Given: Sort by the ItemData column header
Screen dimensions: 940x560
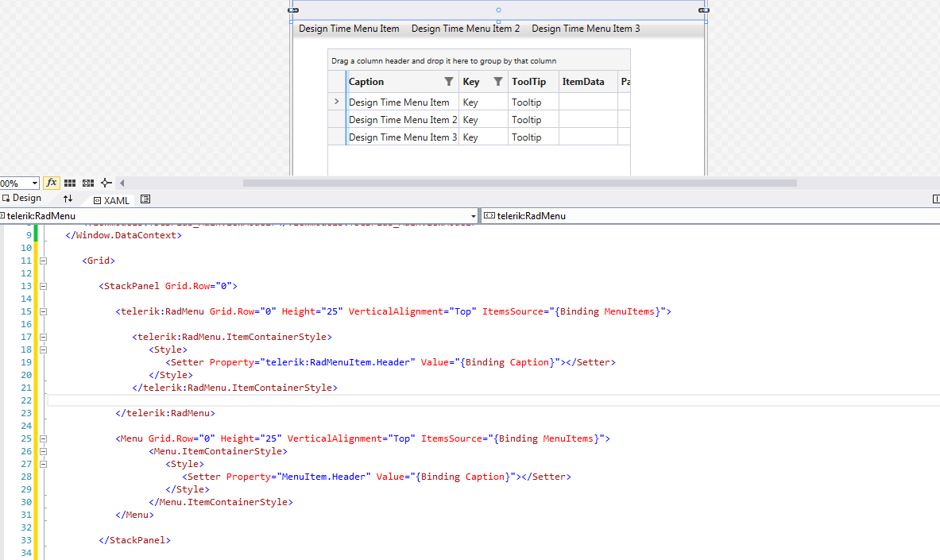Looking at the screenshot, I should [583, 82].
